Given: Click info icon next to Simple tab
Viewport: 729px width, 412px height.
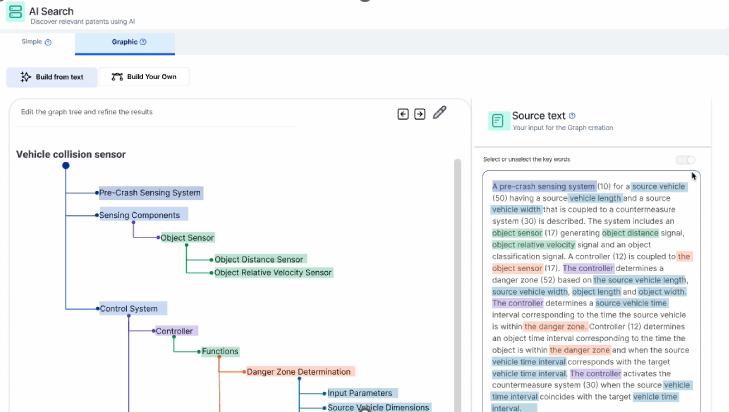Looking at the screenshot, I should click(x=48, y=42).
